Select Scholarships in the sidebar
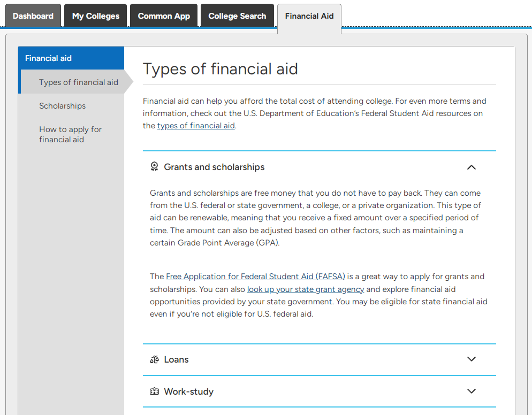This screenshot has height=415, width=532. pos(63,106)
